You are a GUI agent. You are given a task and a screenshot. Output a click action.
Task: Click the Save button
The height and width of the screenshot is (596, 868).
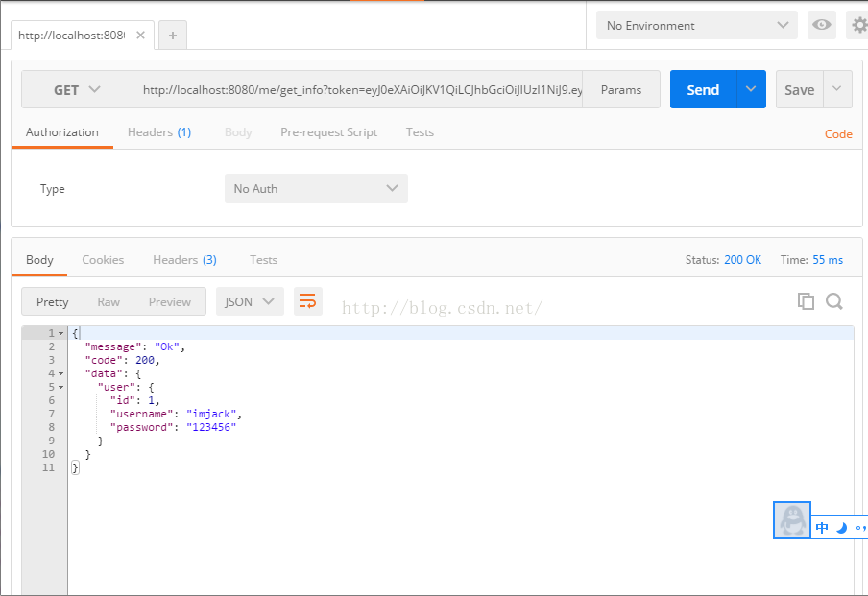coord(800,89)
